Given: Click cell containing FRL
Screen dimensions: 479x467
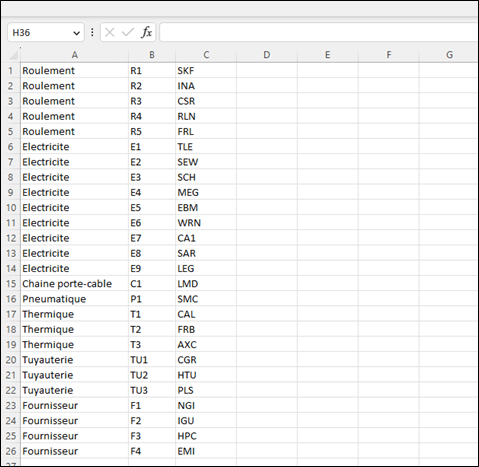Looking at the screenshot, I should pos(206,131).
